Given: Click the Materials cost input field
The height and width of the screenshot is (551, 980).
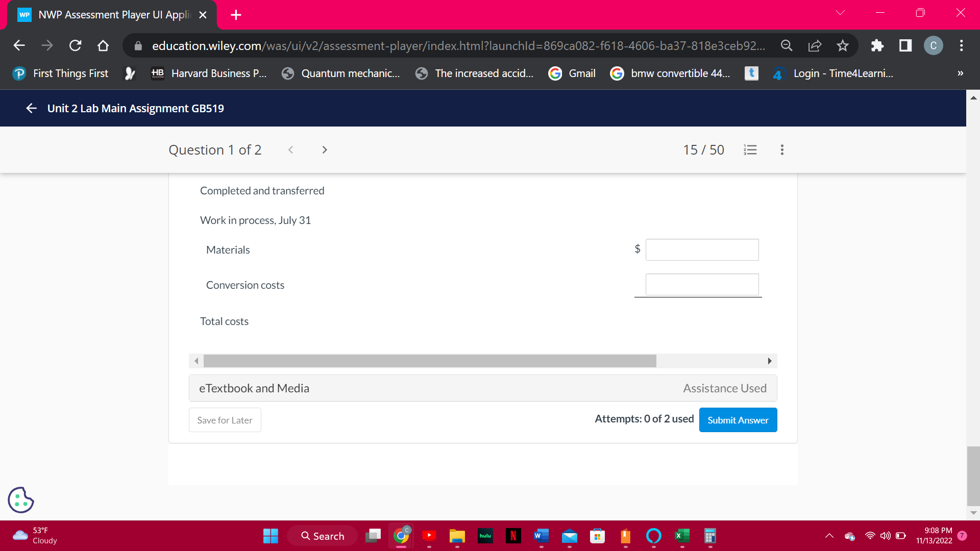Looking at the screenshot, I should [x=702, y=249].
